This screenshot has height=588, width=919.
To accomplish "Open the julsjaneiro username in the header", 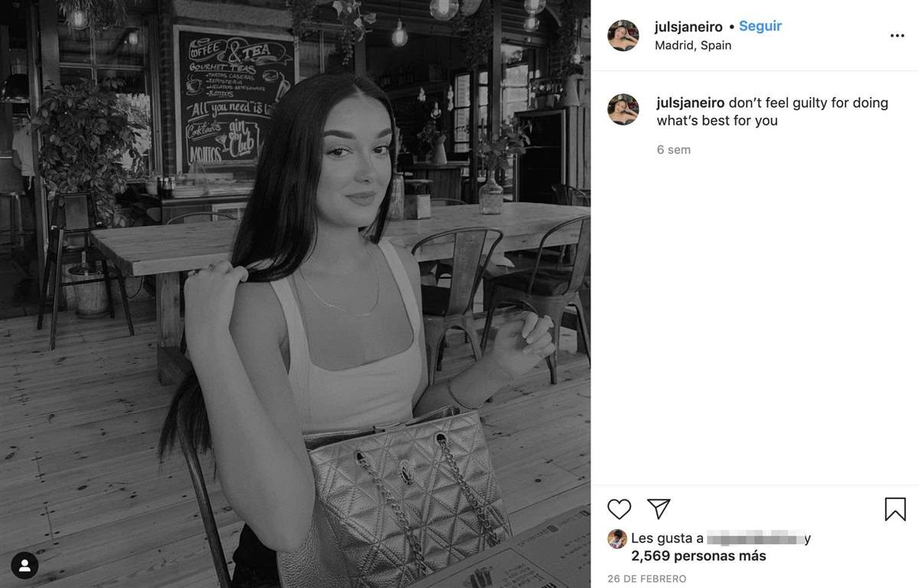I will coord(688,27).
